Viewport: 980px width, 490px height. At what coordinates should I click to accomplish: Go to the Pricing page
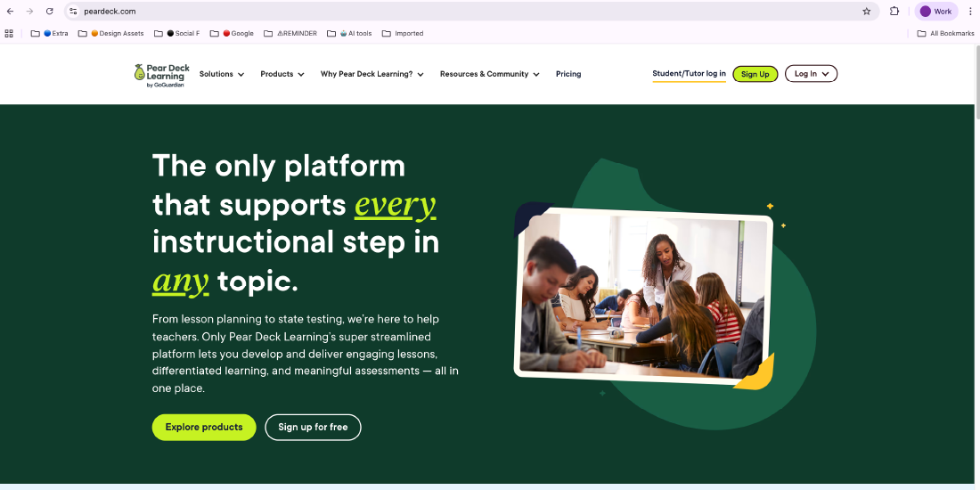[x=568, y=74]
